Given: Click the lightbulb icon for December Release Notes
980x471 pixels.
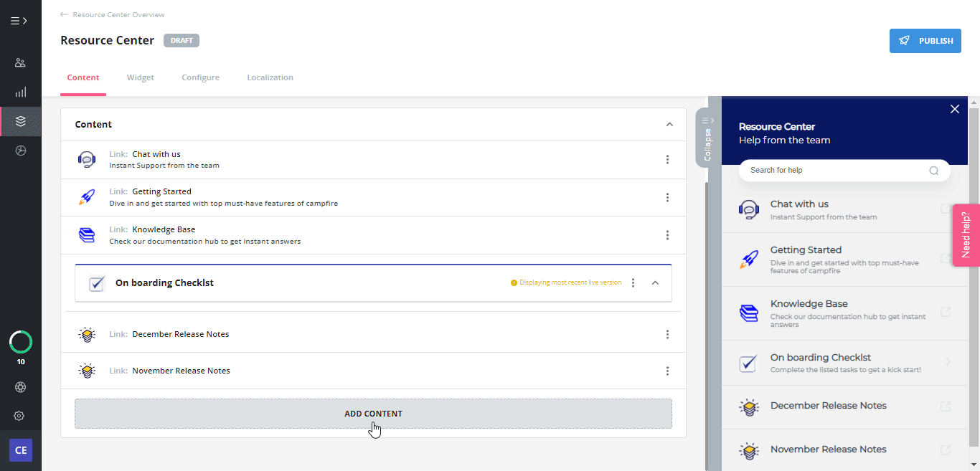Looking at the screenshot, I should point(86,334).
